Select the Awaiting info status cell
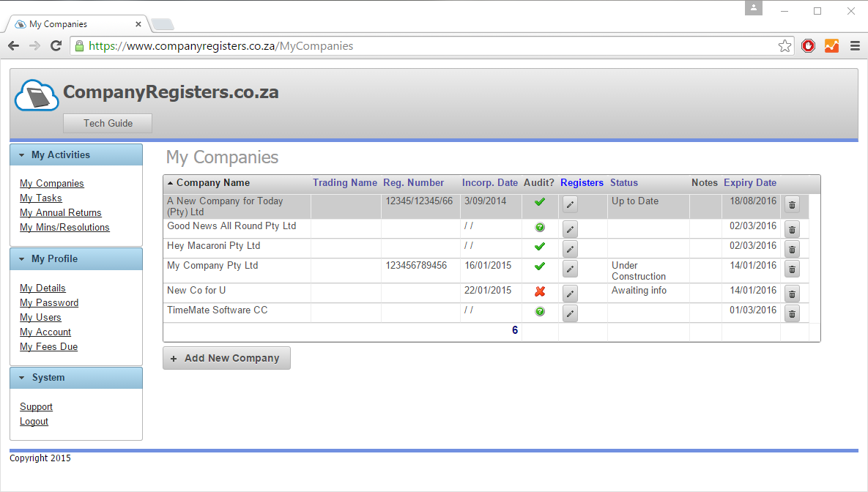The image size is (868, 492). 639,291
